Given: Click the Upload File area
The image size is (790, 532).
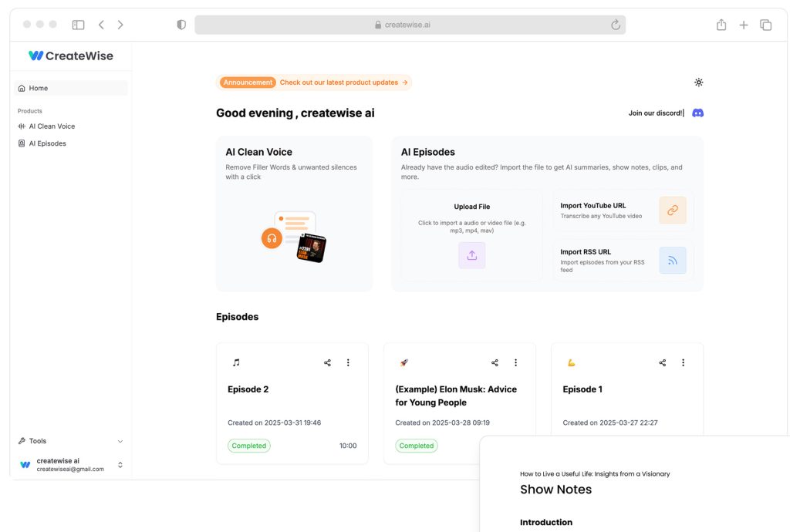Looking at the screenshot, I should [472, 234].
